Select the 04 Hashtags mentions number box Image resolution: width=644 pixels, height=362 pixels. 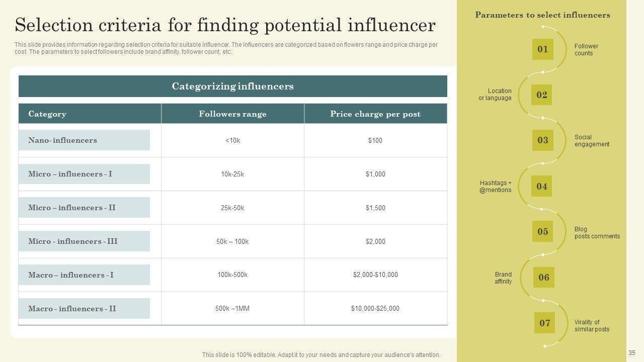541,187
